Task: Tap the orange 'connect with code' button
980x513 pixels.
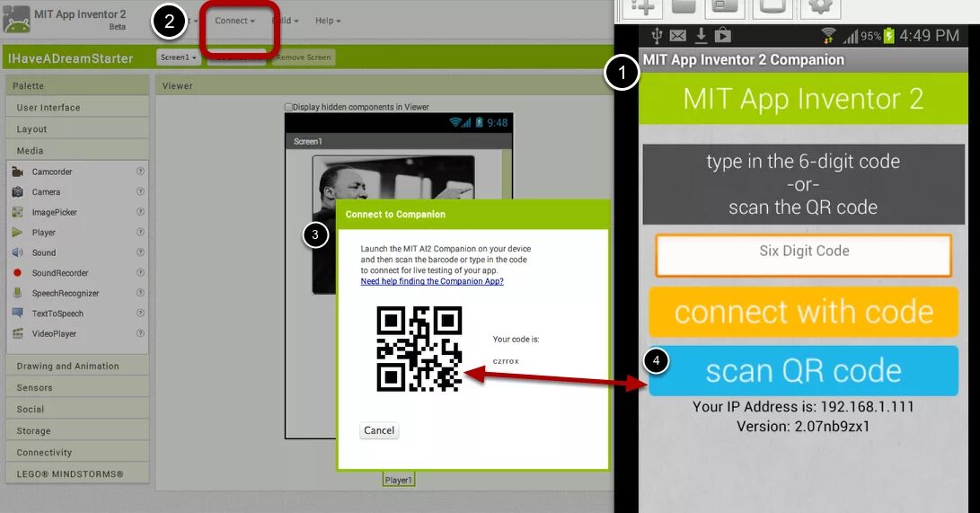Action: pos(803,312)
